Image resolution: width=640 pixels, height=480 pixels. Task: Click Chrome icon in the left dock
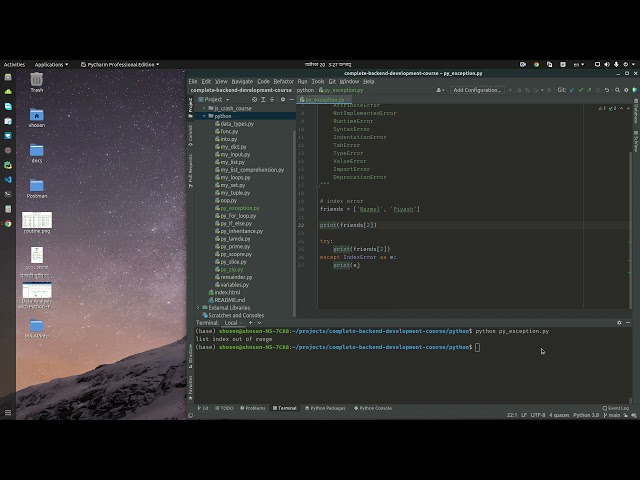point(8,224)
